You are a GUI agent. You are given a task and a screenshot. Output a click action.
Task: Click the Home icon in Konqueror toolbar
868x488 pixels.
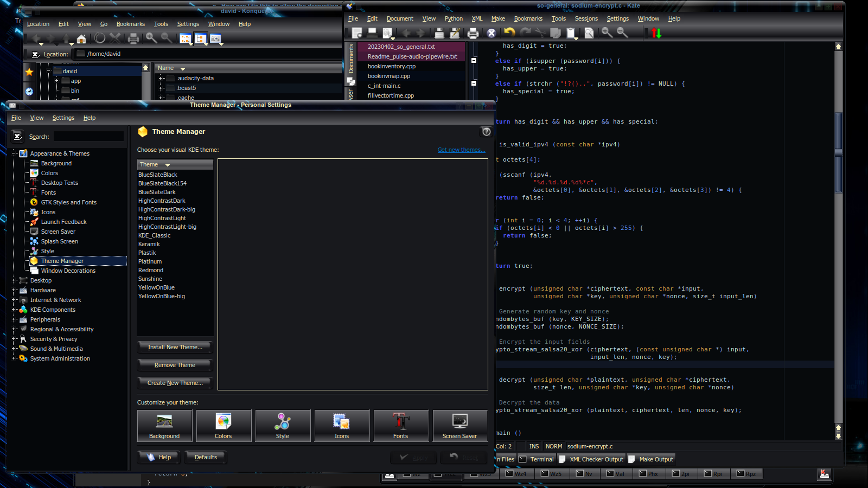point(81,38)
